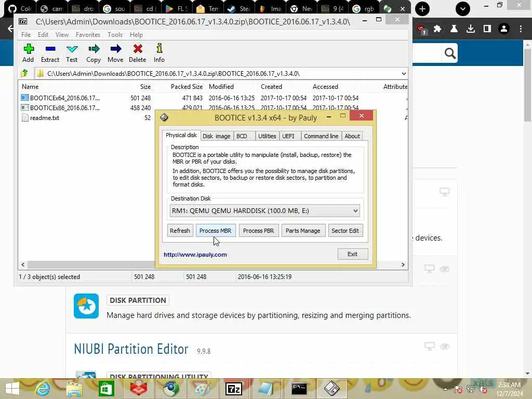This screenshot has height=399, width=532.
Task: Open new browser tab with plus button
Action: click(x=422, y=9)
